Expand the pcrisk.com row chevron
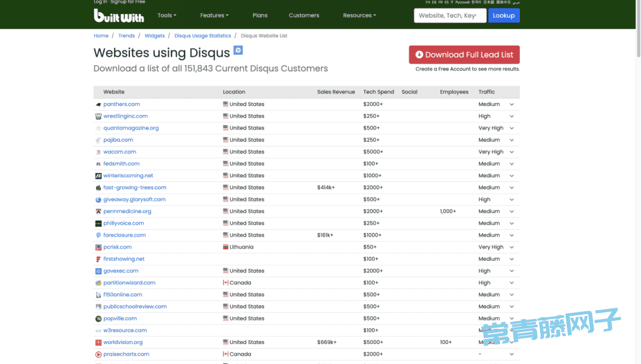This screenshot has width=641, height=364. pos(512,247)
